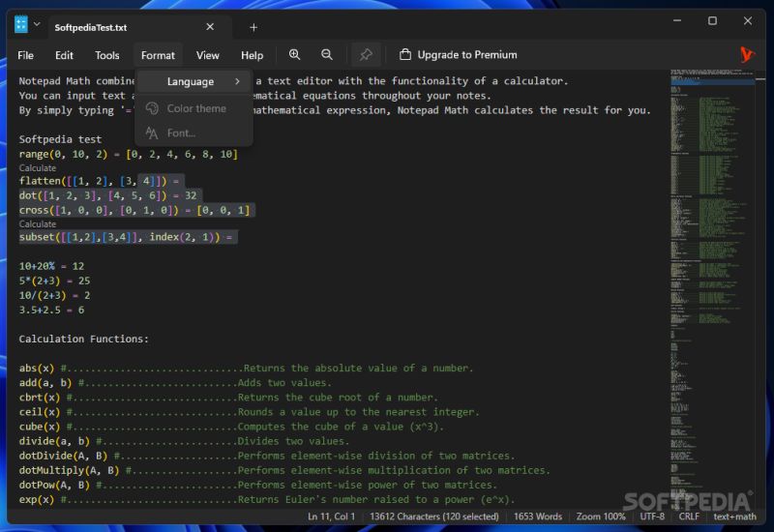The image size is (774, 532).
Task: Click CRLF line ending in status bar
Action: tap(689, 517)
